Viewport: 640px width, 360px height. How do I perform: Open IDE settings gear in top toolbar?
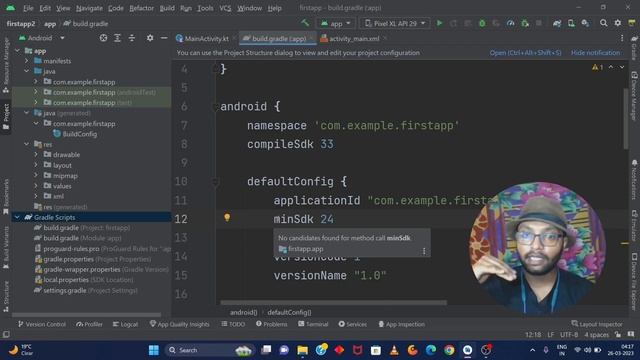[618, 23]
